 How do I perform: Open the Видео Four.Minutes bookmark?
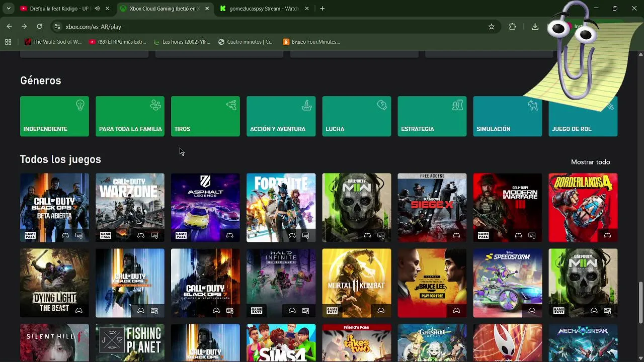point(311,42)
